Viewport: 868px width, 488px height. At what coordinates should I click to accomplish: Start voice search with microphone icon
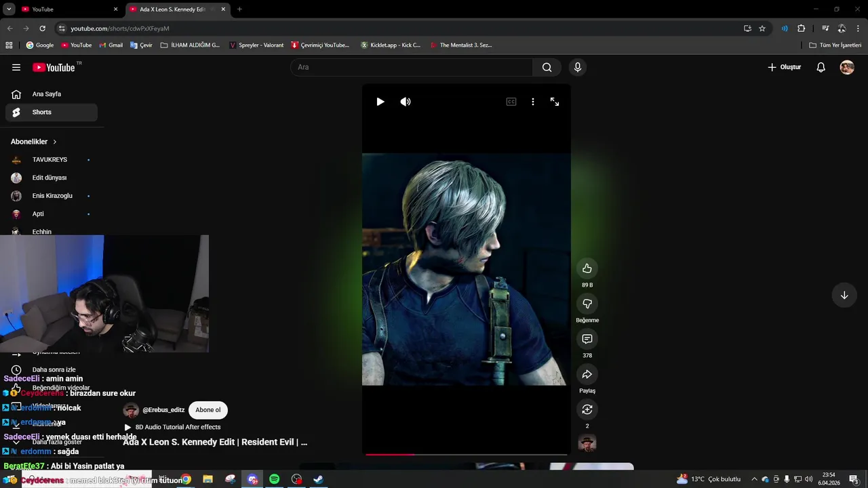tap(578, 67)
